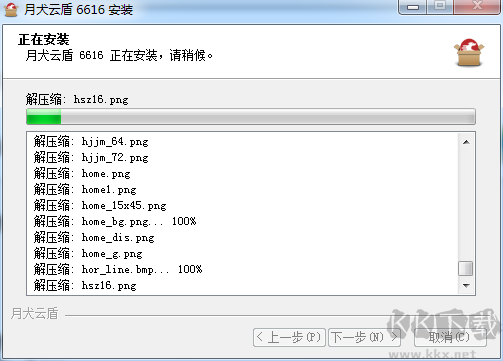The height and width of the screenshot is (361, 503).
Task: Select the hjjm_64.png log row
Action: click(x=242, y=141)
